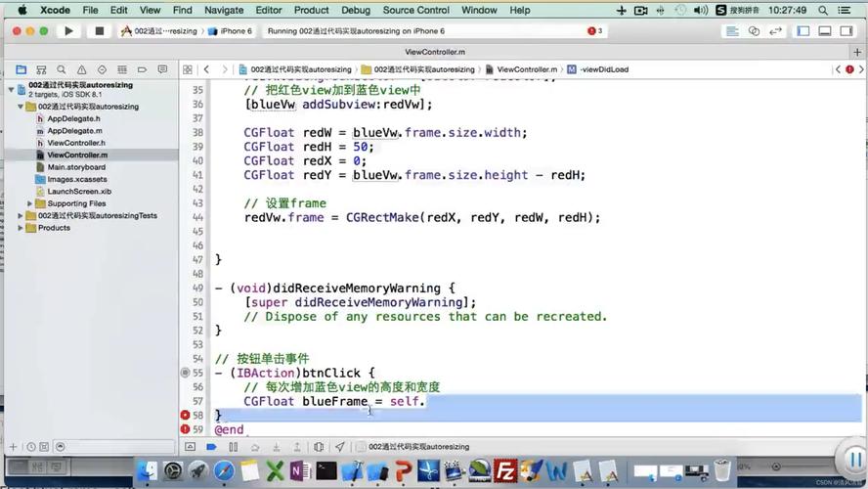868x489 pixels.
Task: Open the Project navigator tab
Action: 22,69
